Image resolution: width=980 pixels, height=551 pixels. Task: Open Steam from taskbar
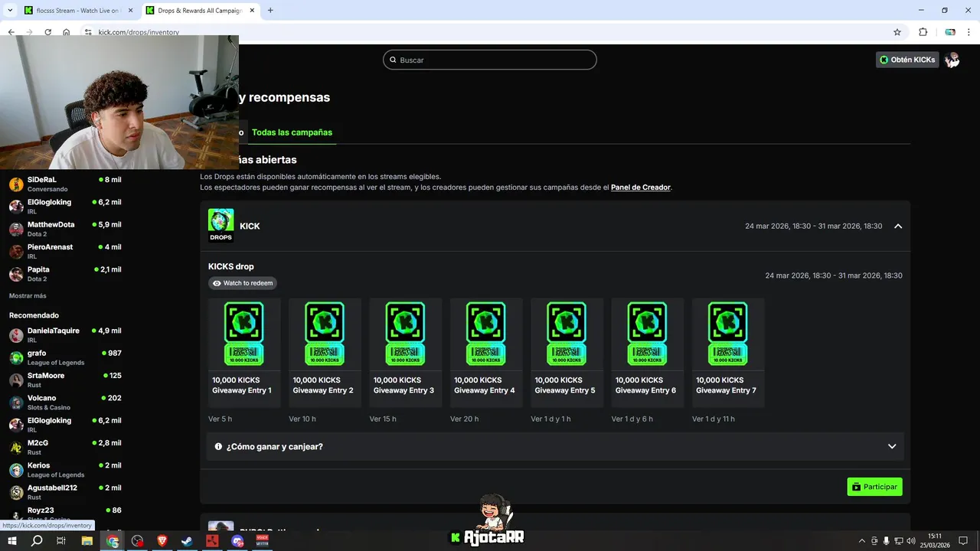187,541
